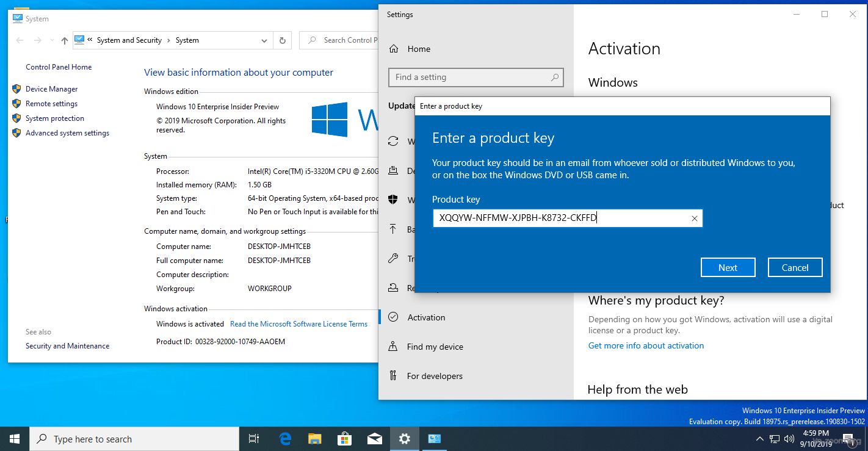This screenshot has height=451, width=868.
Task: Switch to Settings app on taskbar
Action: click(x=405, y=439)
